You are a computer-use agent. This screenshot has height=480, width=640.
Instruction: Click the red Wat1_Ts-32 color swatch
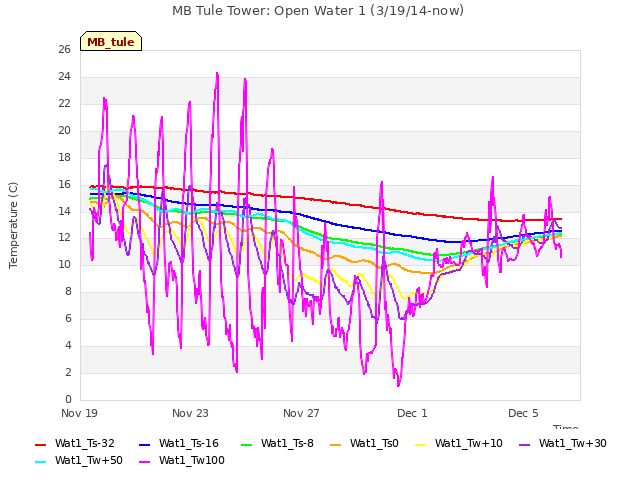click(x=41, y=444)
